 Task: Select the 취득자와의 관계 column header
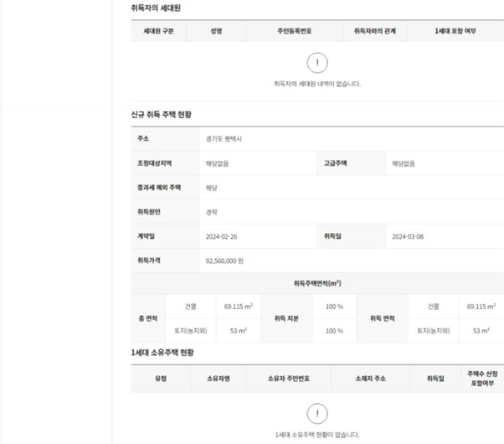374,30
